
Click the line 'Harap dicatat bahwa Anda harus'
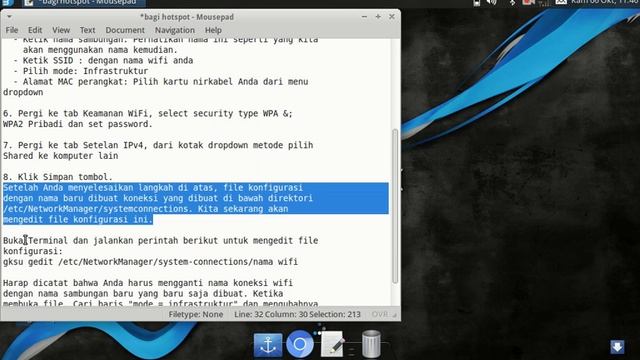[148, 283]
